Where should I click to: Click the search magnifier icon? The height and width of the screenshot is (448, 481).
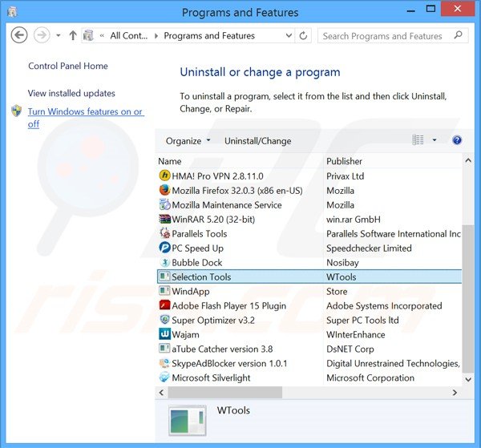pyautogui.click(x=458, y=35)
